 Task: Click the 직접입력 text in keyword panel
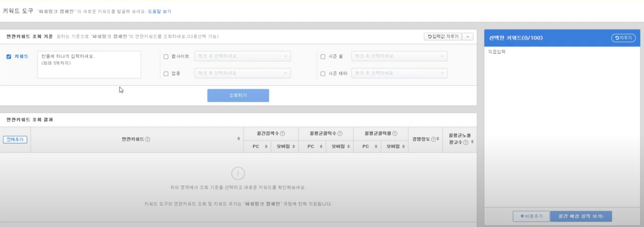click(497, 52)
